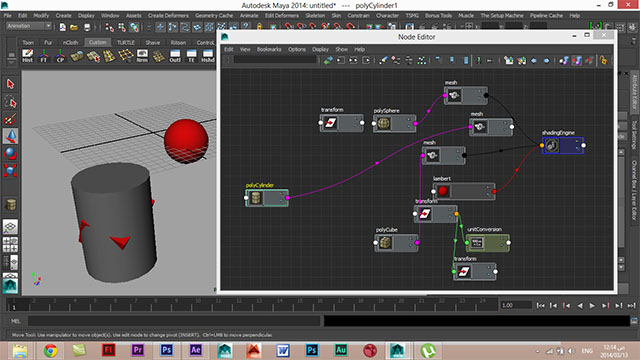Click the TE shelf button
The height and width of the screenshot is (360, 640).
pyautogui.click(x=191, y=56)
